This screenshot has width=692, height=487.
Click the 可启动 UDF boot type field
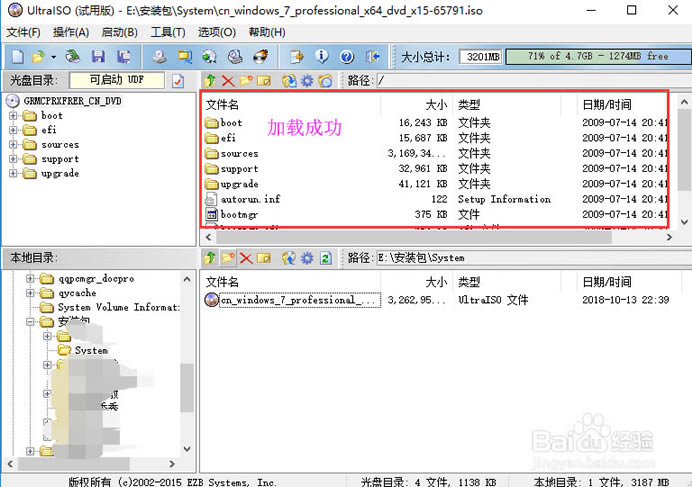[x=117, y=80]
